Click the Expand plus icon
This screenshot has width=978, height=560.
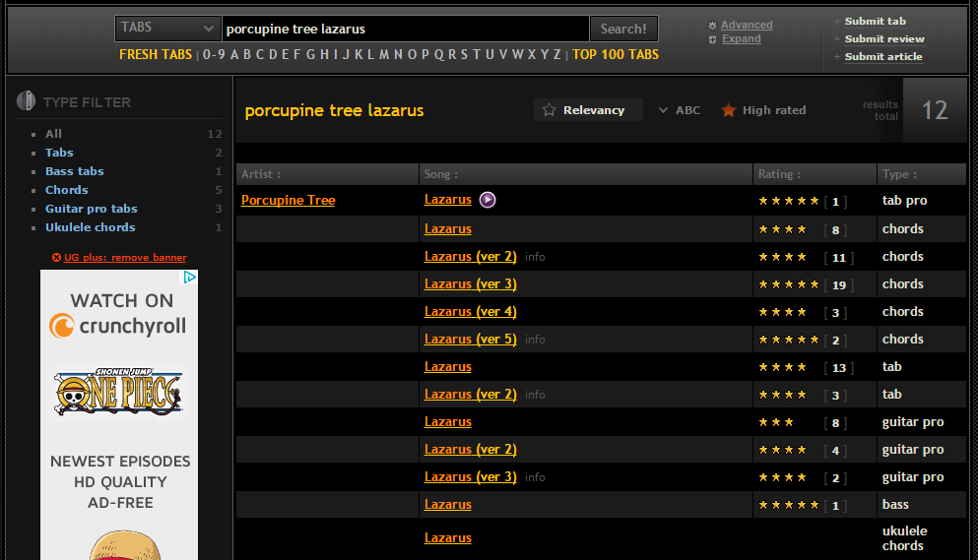(x=712, y=39)
